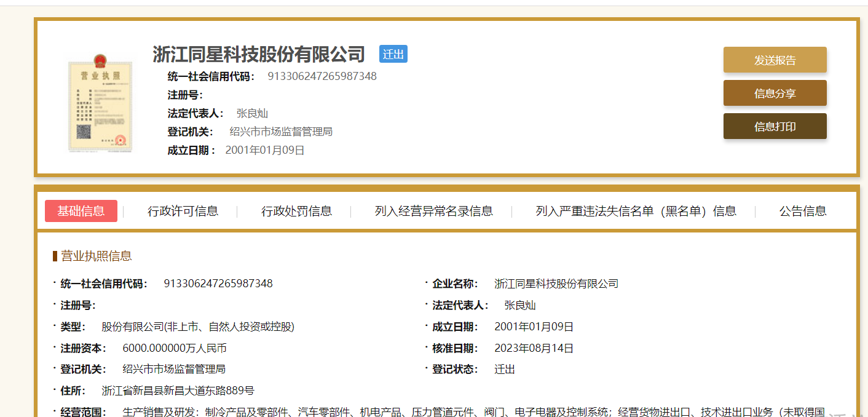This screenshot has width=868, height=417.
Task: Click registered capital 6000.000000万人民币
Action: tap(175, 348)
